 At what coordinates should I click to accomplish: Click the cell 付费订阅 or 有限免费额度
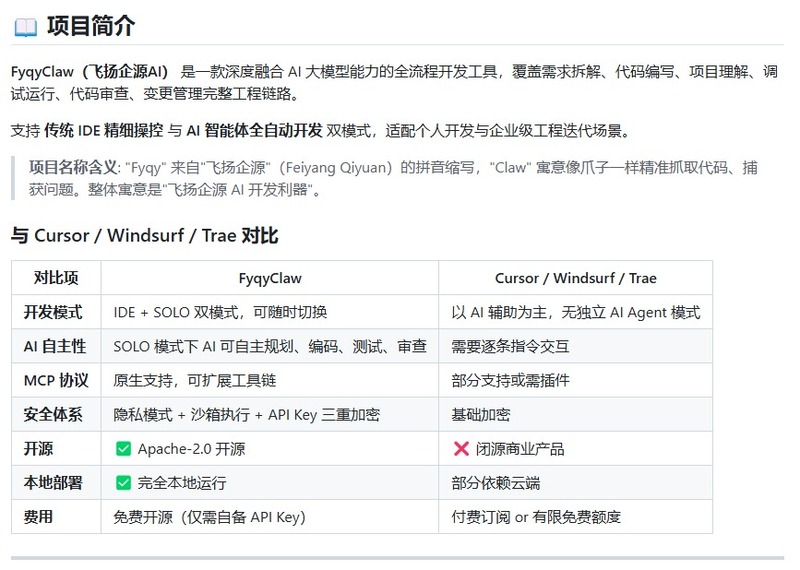tap(536, 517)
